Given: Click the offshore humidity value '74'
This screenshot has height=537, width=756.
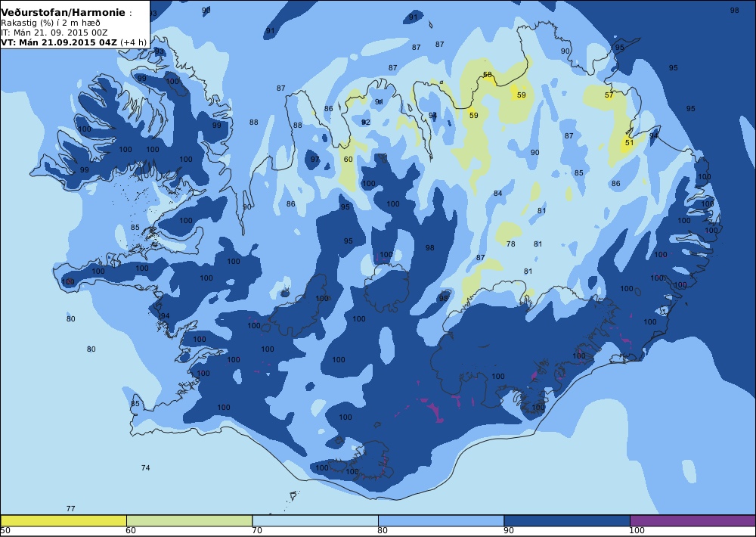Looking at the screenshot, I should (x=146, y=468).
